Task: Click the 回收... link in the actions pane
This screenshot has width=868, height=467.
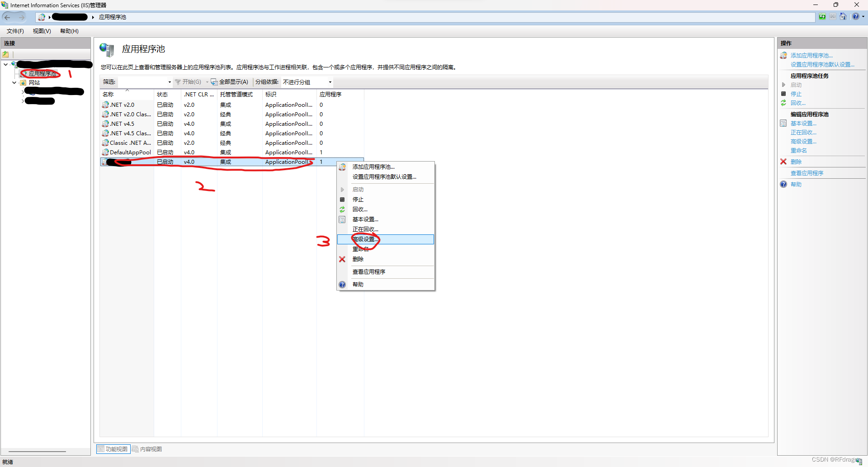Action: (x=798, y=103)
